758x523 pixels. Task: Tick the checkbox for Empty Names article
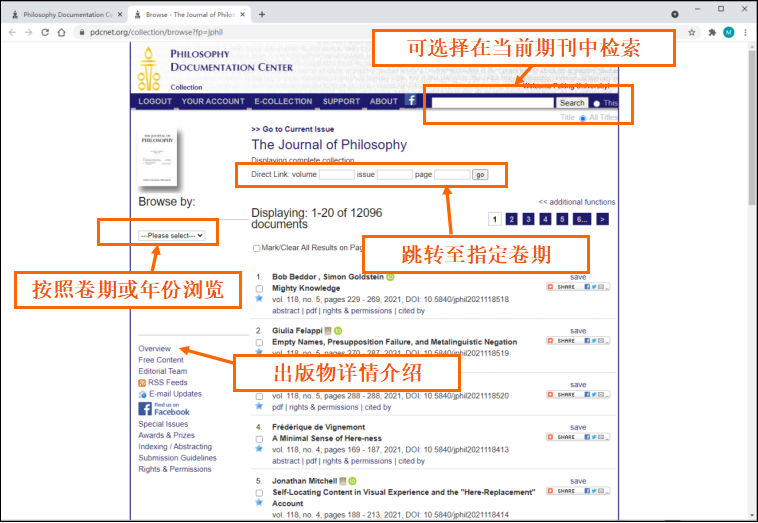[260, 342]
